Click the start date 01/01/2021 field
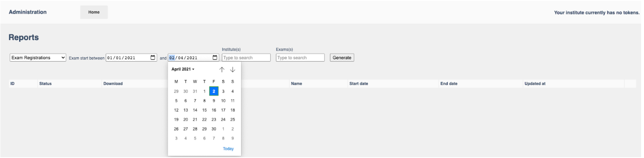 click(x=131, y=58)
